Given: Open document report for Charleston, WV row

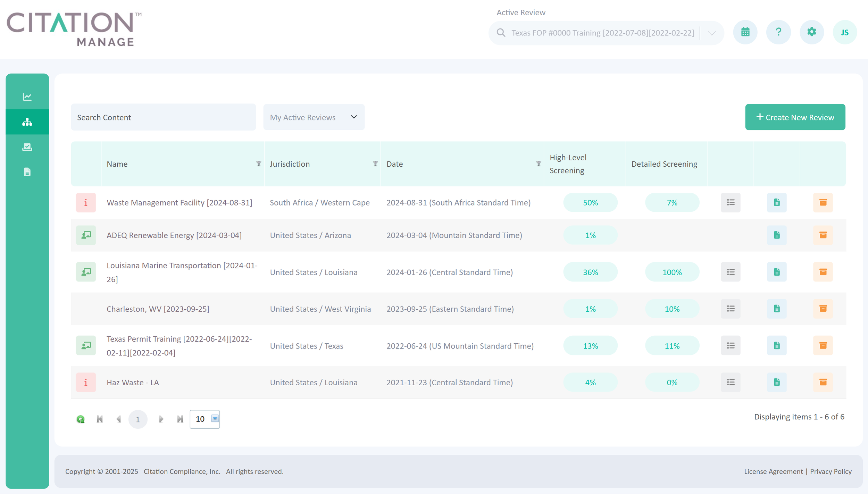Looking at the screenshot, I should coord(777,309).
